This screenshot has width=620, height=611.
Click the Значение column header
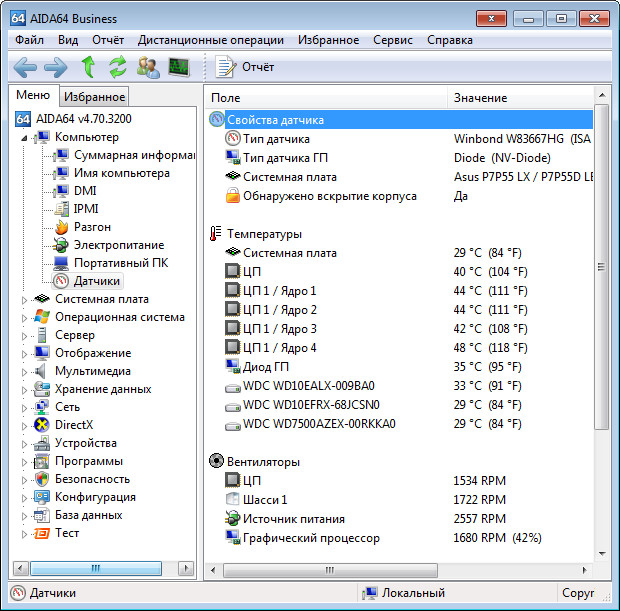[480, 98]
